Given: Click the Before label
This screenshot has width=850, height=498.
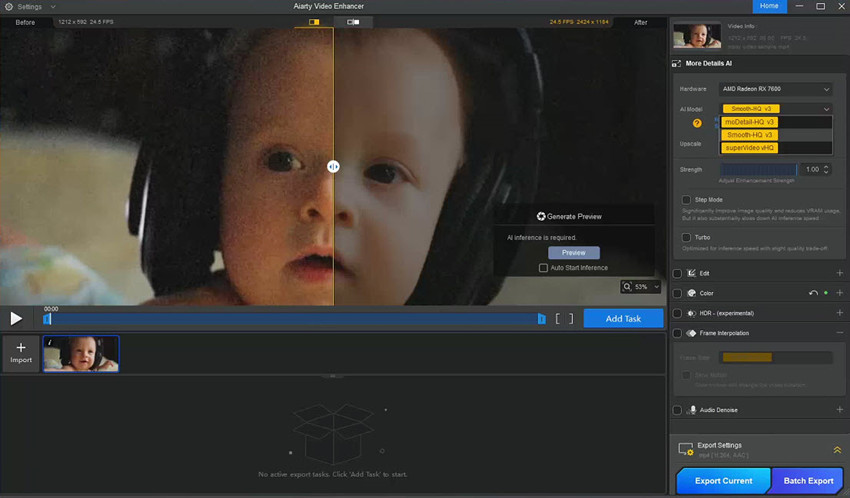Looking at the screenshot, I should tap(25, 22).
